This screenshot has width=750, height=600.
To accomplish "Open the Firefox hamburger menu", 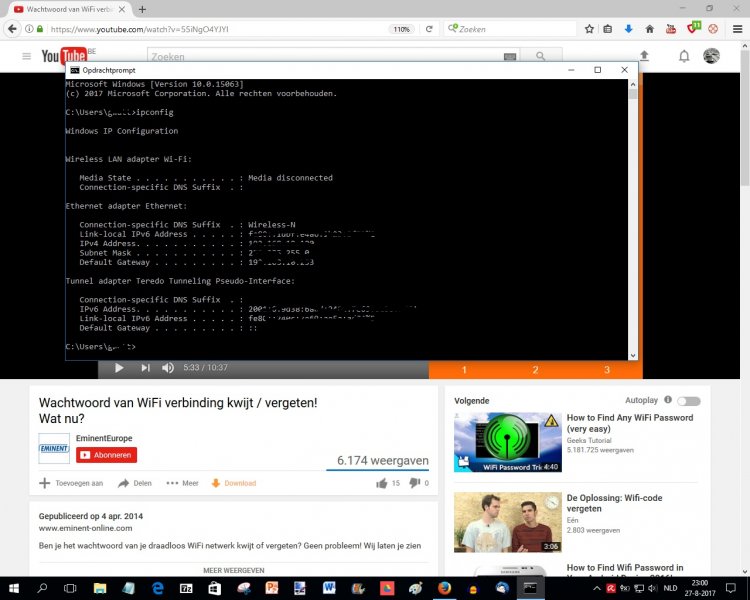I will pyautogui.click(x=738, y=29).
